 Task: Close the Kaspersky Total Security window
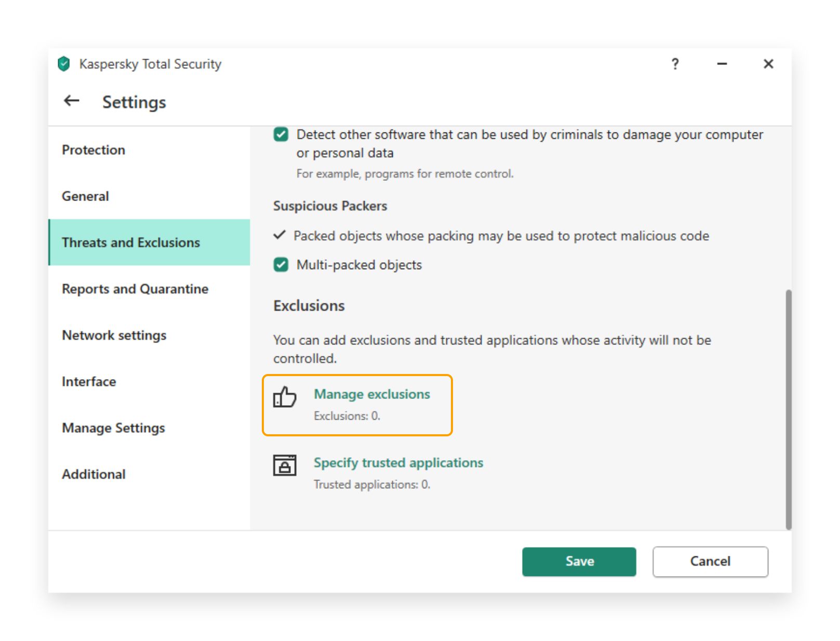[x=768, y=64]
